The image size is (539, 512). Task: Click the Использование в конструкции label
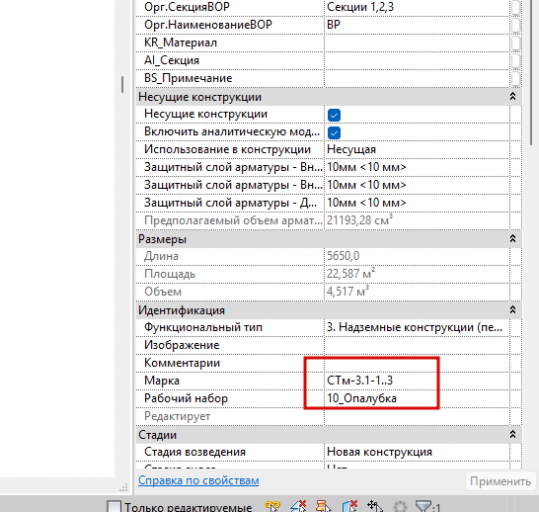coord(227,150)
